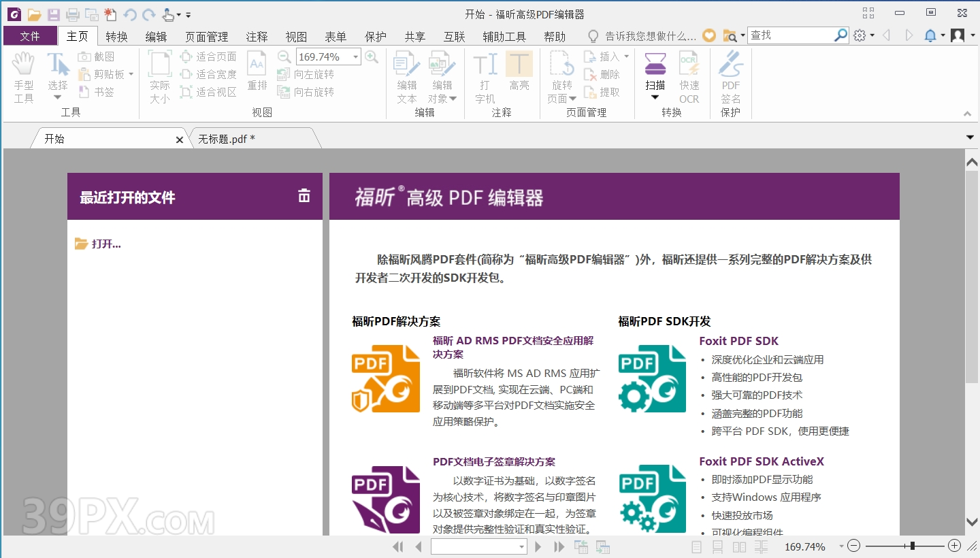Choose Fit Visible (适合视区)

click(208, 92)
